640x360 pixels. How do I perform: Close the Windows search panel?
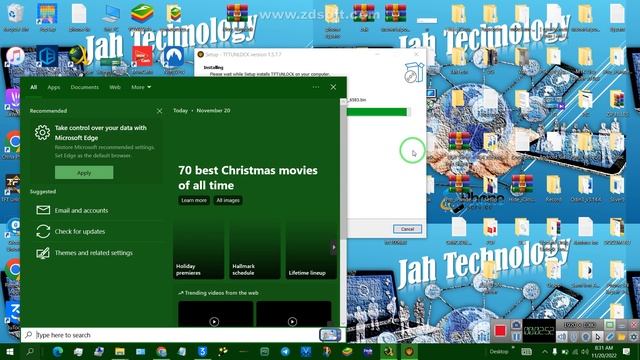point(333,87)
